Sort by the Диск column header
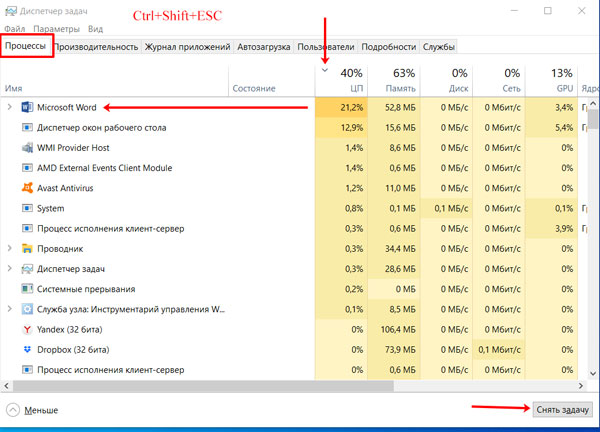Viewport: 600px width, 432px height. [x=447, y=80]
